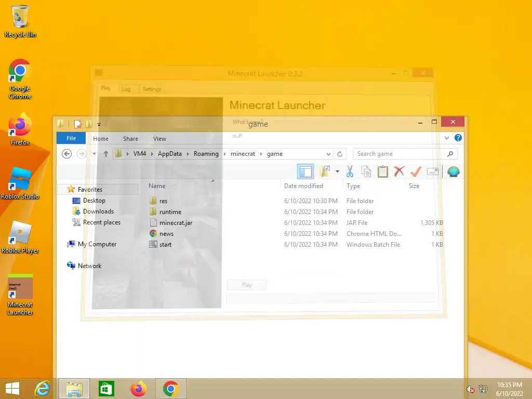Viewport: 532px width, 399px height.
Task: Select Firefox desktop shortcut
Action: click(20, 129)
